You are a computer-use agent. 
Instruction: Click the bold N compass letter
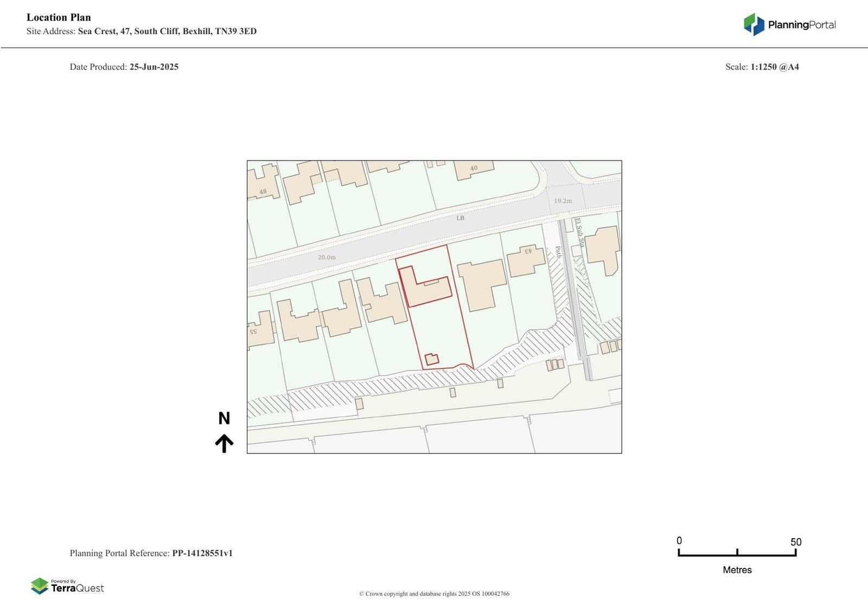point(224,418)
